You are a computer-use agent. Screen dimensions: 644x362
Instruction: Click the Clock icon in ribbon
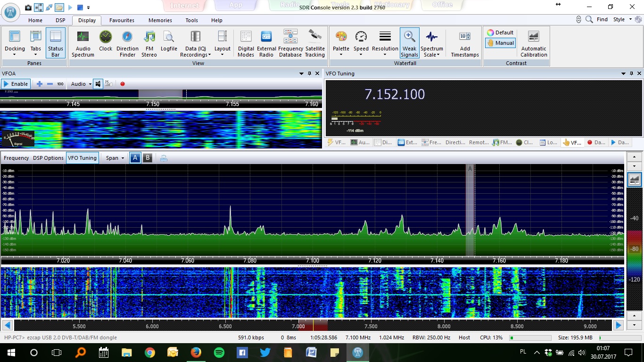pyautogui.click(x=106, y=41)
